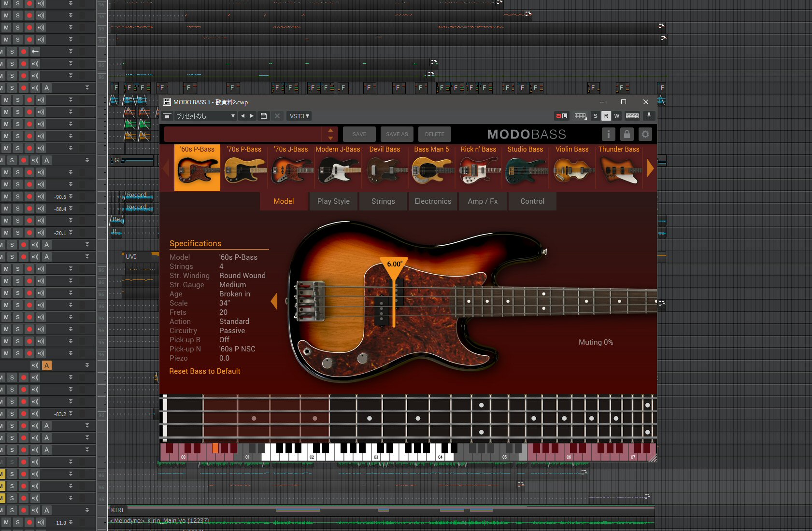Switch to the Control tab
This screenshot has height=531, width=812.
point(532,201)
